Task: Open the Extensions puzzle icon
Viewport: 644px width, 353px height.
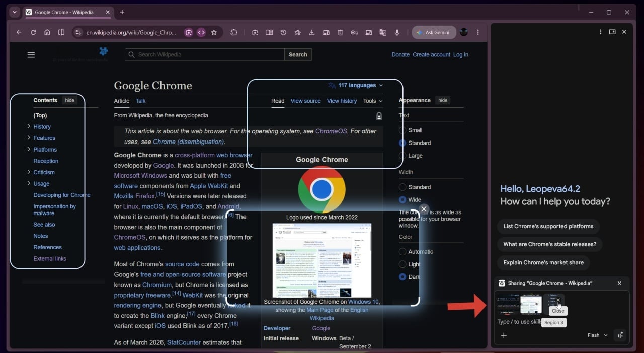Action: (x=234, y=32)
